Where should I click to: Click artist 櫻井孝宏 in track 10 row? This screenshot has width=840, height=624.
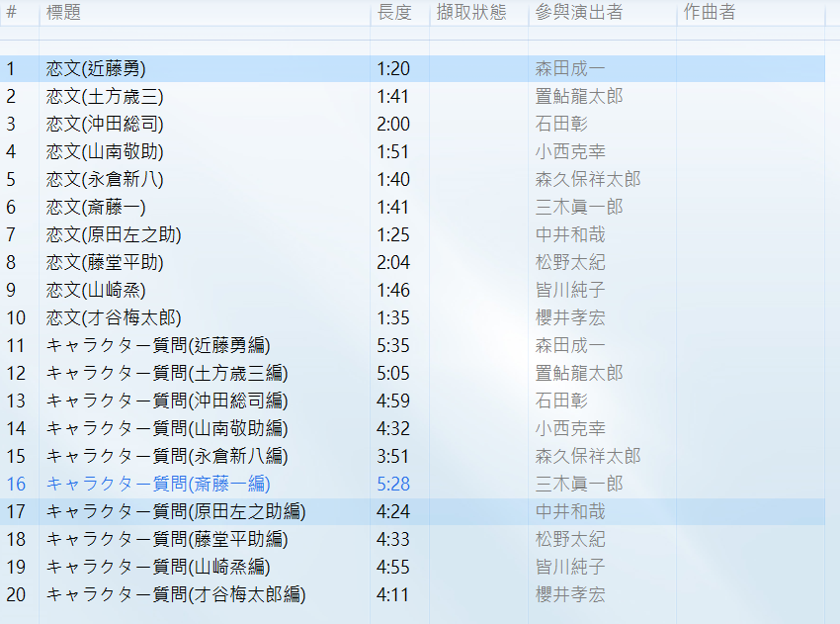coord(570,317)
